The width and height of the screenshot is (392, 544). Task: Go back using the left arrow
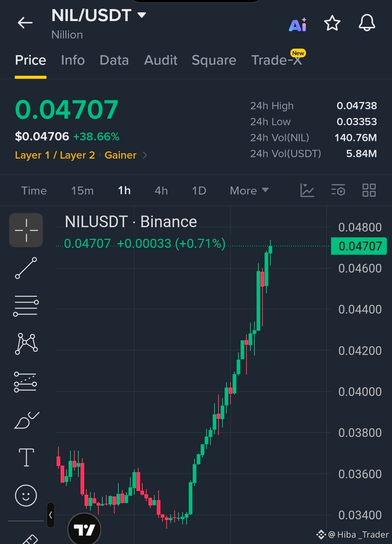[25, 23]
